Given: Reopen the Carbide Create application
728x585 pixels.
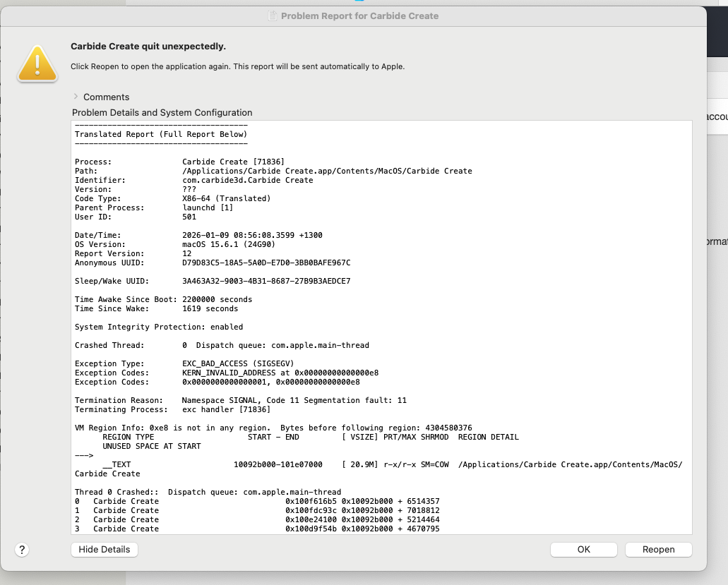Looking at the screenshot, I should tap(658, 550).
